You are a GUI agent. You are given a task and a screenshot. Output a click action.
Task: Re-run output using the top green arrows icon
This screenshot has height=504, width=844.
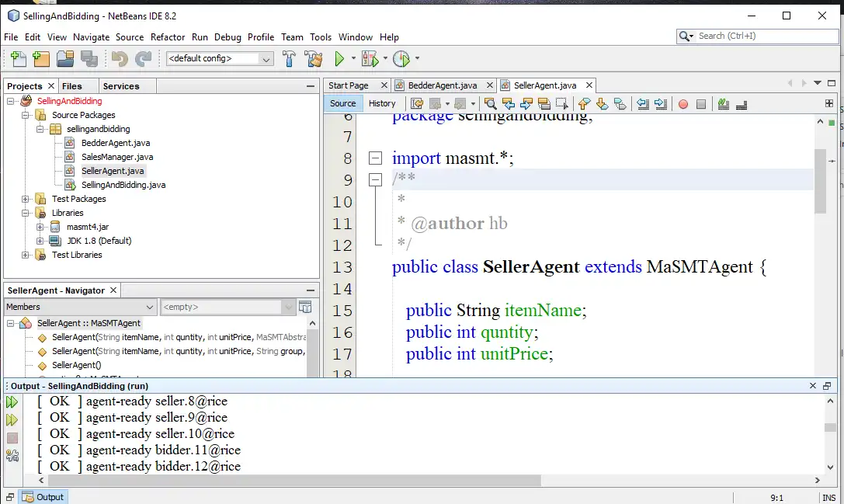click(12, 401)
